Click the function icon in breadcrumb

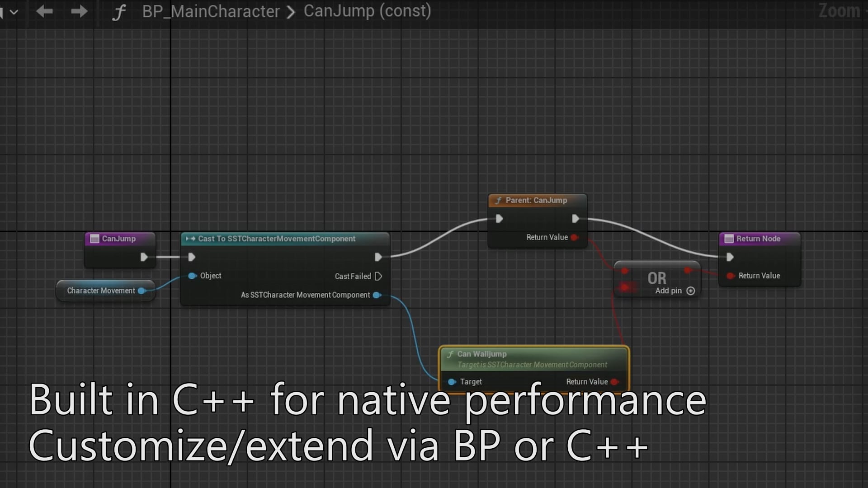click(118, 12)
